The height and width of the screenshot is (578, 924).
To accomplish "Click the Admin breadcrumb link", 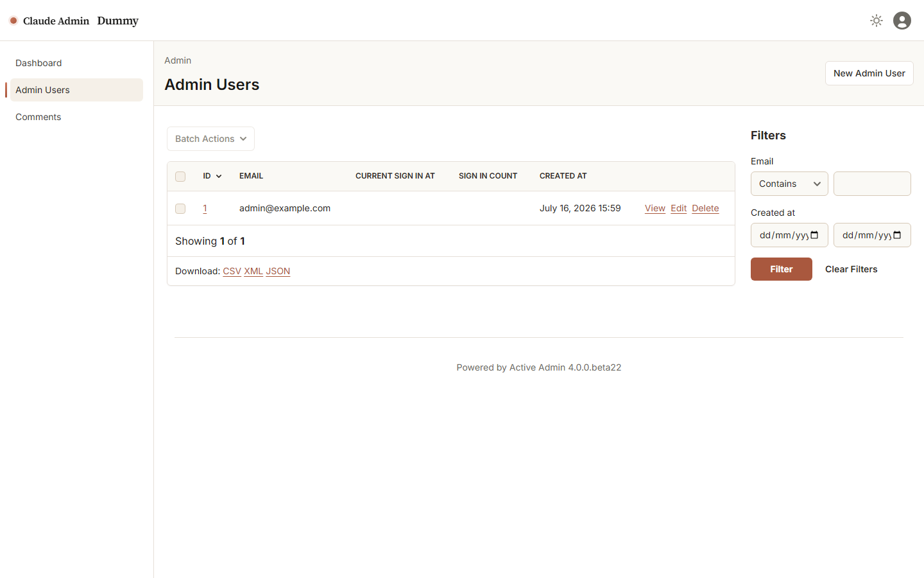I will coord(178,60).
